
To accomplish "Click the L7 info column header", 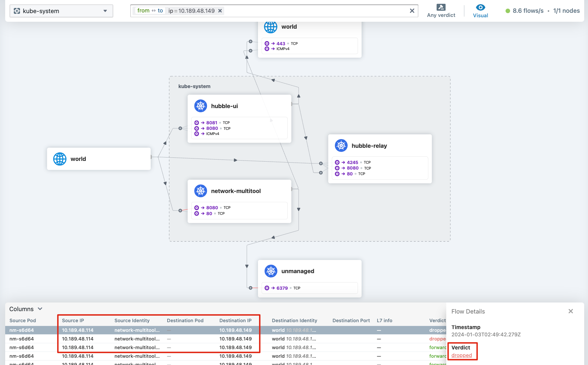I will pyautogui.click(x=385, y=320).
